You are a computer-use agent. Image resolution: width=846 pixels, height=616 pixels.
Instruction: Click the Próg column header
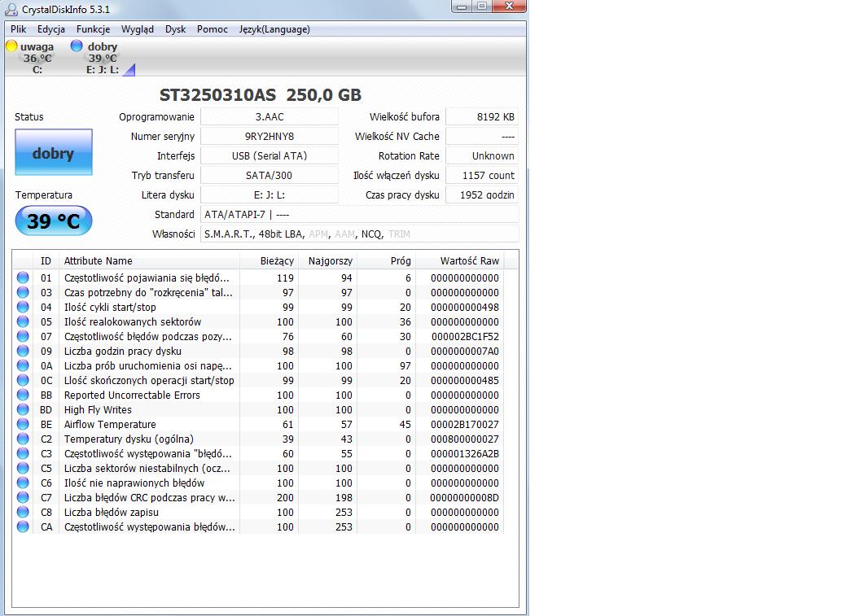pos(386,261)
